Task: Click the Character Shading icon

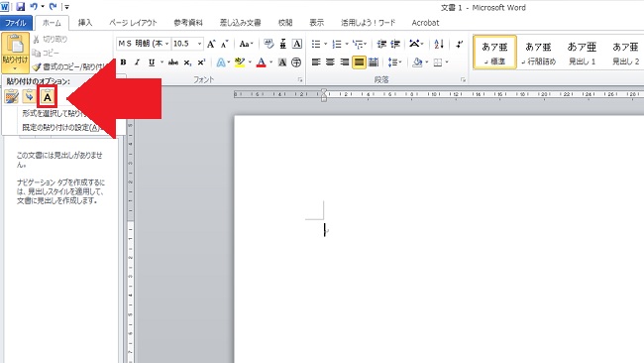Action: pyautogui.click(x=282, y=62)
